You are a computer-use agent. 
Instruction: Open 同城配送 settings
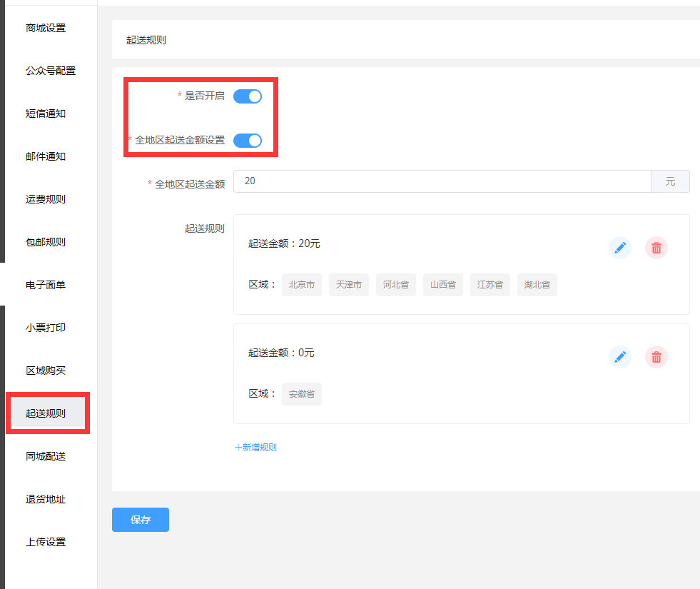point(46,456)
